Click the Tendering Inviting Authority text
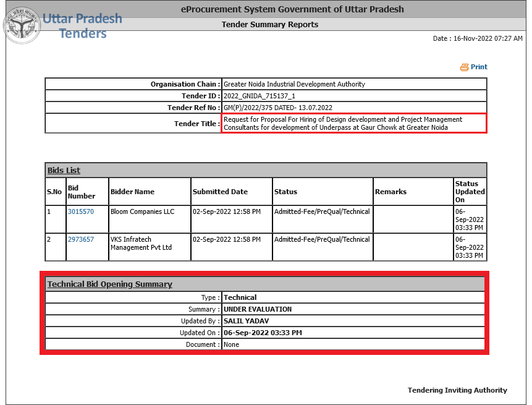The width and height of the screenshot is (532, 405). (457, 390)
